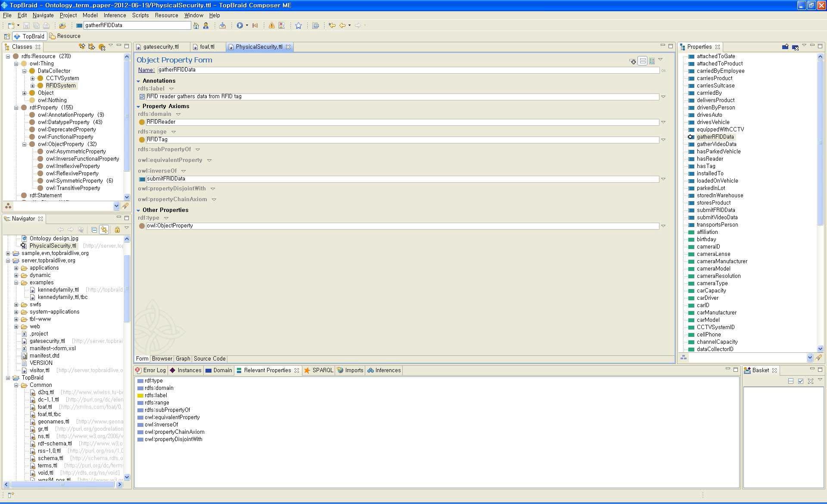Switch to Resource perspective
Screen dimensions: 827x504
tap(65, 36)
